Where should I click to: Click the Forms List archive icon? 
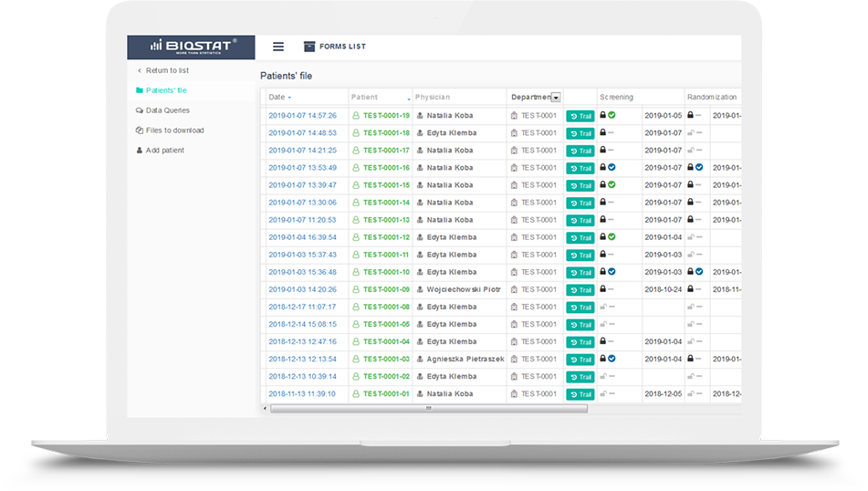[309, 47]
